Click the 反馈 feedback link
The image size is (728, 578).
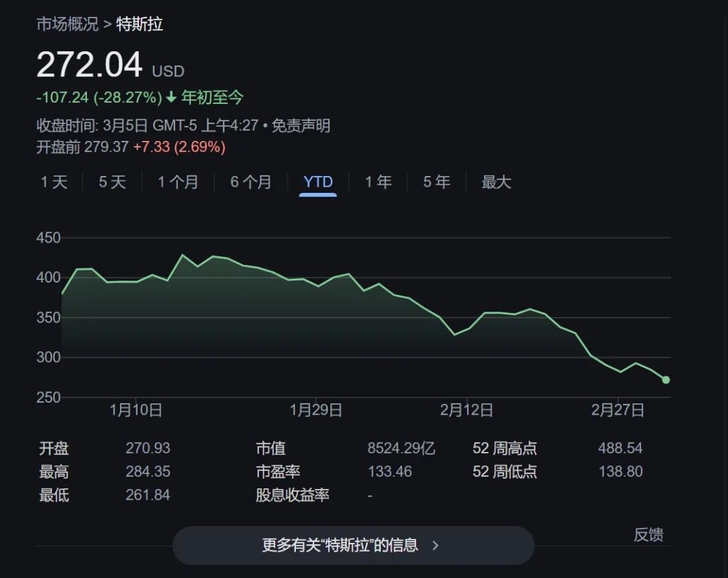point(648,535)
